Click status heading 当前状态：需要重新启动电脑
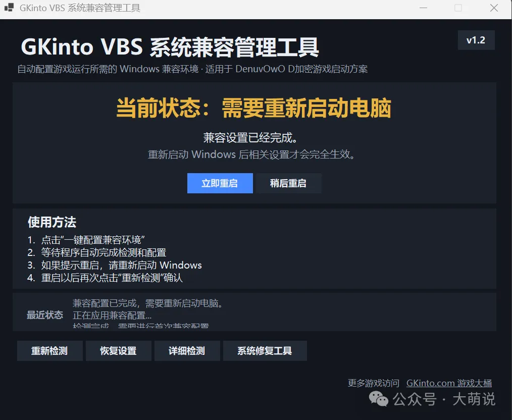Image resolution: width=512 pixels, height=420 pixels. 253,108
